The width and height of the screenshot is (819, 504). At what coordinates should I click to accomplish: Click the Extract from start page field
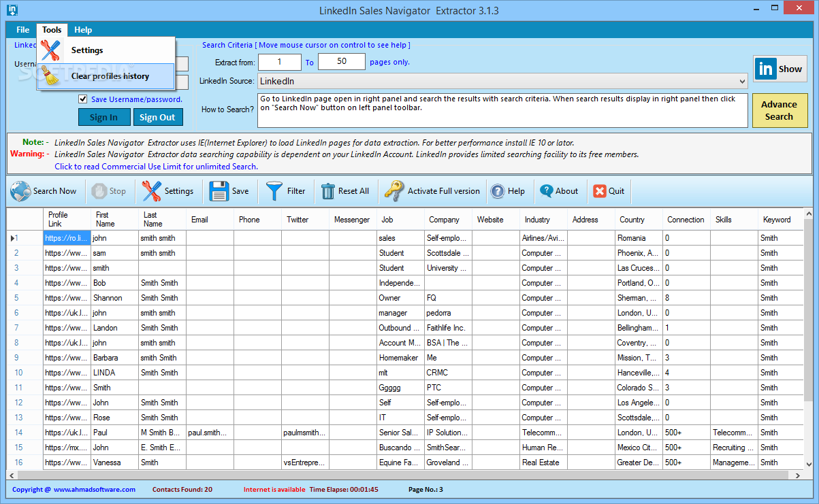click(x=279, y=62)
